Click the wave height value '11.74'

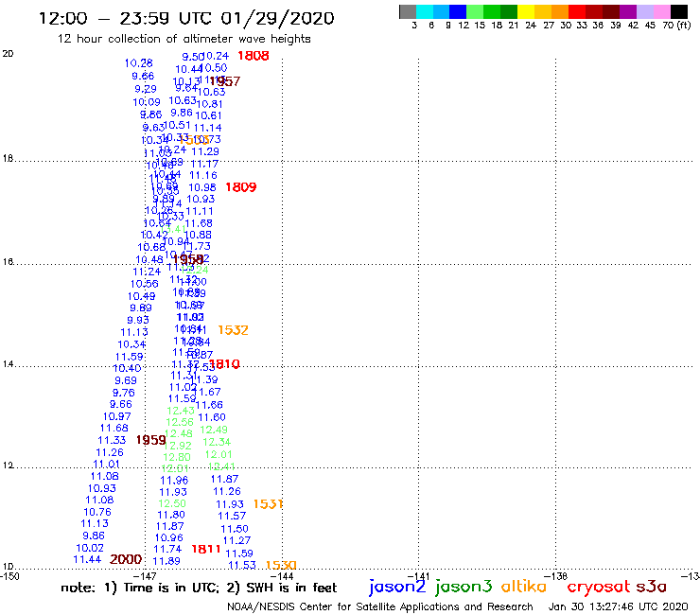[x=167, y=550]
